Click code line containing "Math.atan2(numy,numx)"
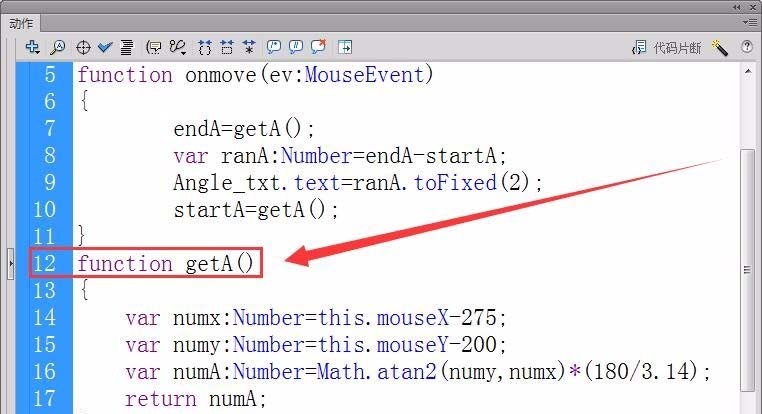Screen dimensions: 762x414 pos(418,372)
